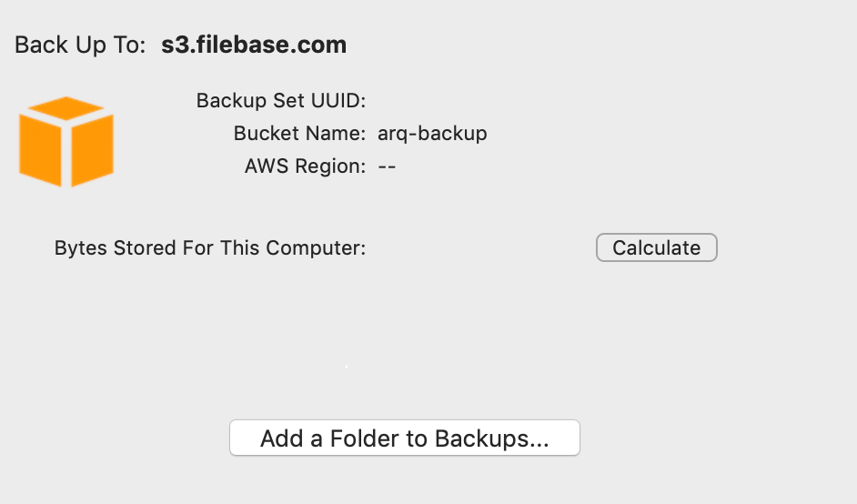
Task: Click the top face of the orange cube
Action: coord(66,109)
